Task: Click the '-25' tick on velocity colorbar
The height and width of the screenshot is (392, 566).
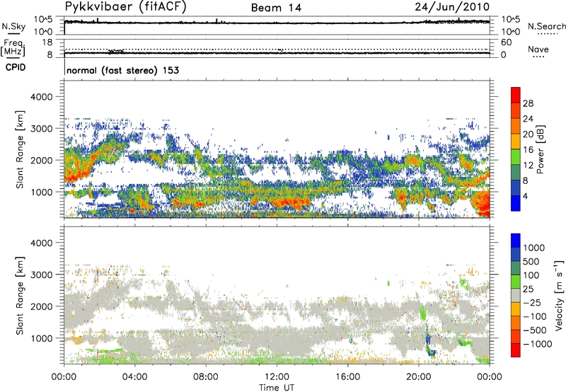Action: pos(531,302)
